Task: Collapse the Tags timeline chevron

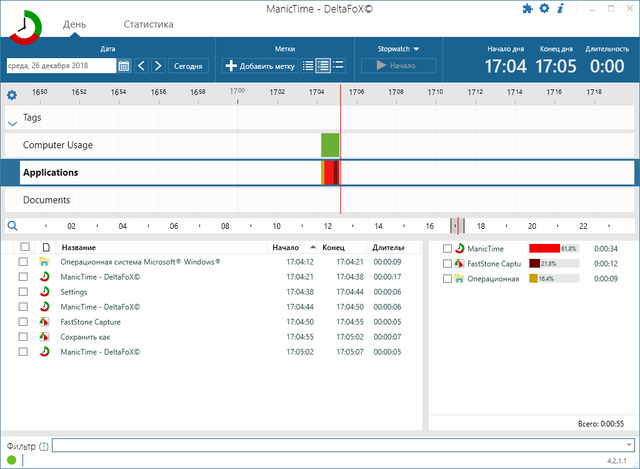Action: 12,123
